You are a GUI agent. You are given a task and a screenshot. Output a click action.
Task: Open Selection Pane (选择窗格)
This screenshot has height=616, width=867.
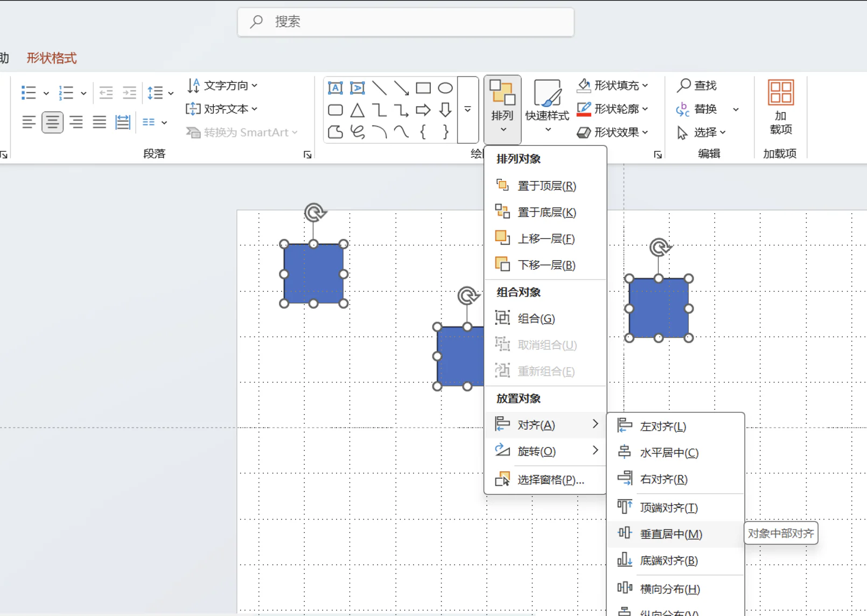[x=550, y=480]
